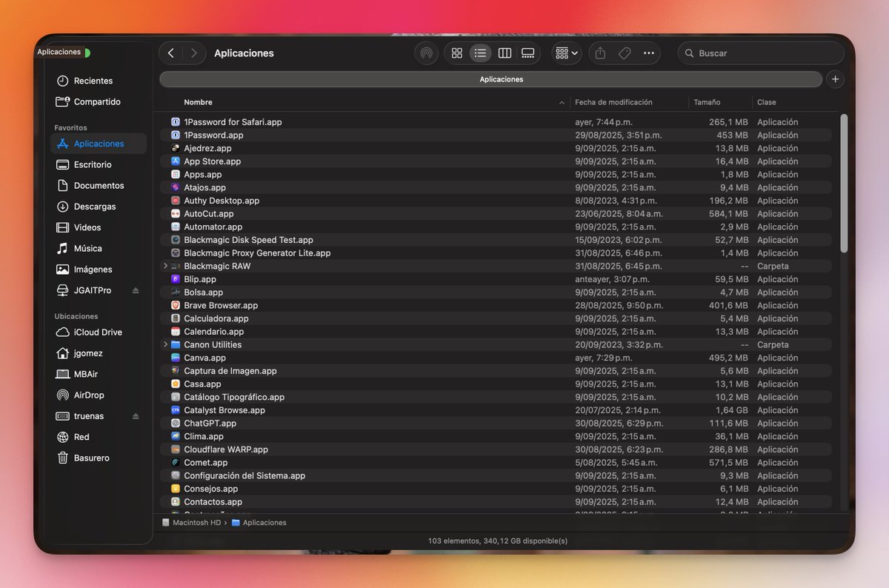
Task: Select the Clima.app file name
Action: (204, 436)
